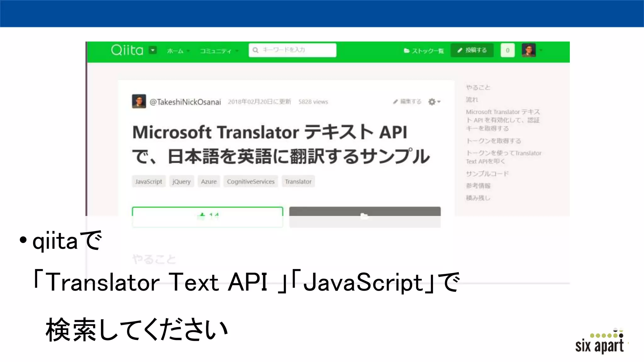This screenshot has height=362, width=644.
Task: Jump to トークンを取得する section
Action: (x=493, y=141)
